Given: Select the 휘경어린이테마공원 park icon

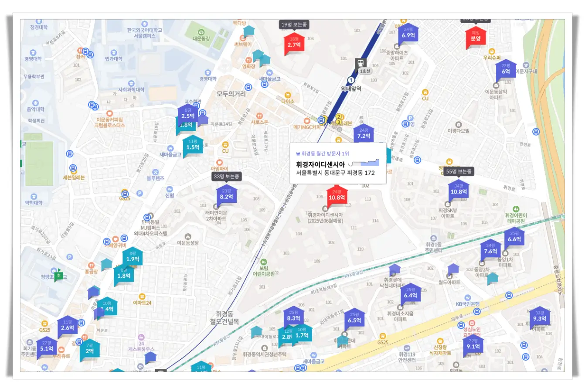Looking at the screenshot, I should pyautogui.click(x=516, y=209).
